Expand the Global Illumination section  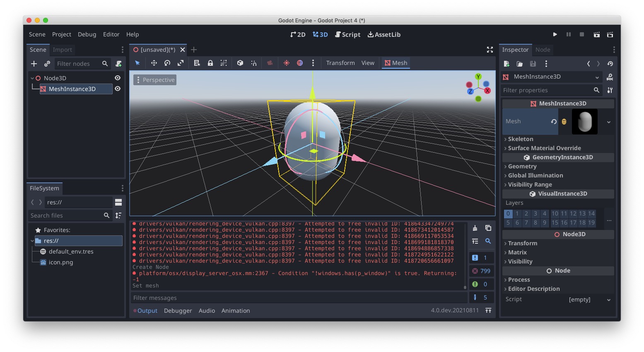coord(535,175)
